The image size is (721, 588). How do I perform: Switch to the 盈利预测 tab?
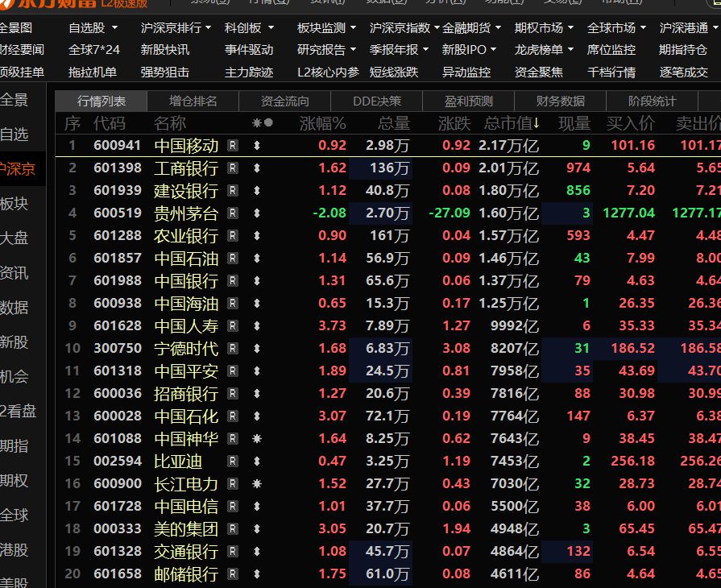tap(468, 101)
